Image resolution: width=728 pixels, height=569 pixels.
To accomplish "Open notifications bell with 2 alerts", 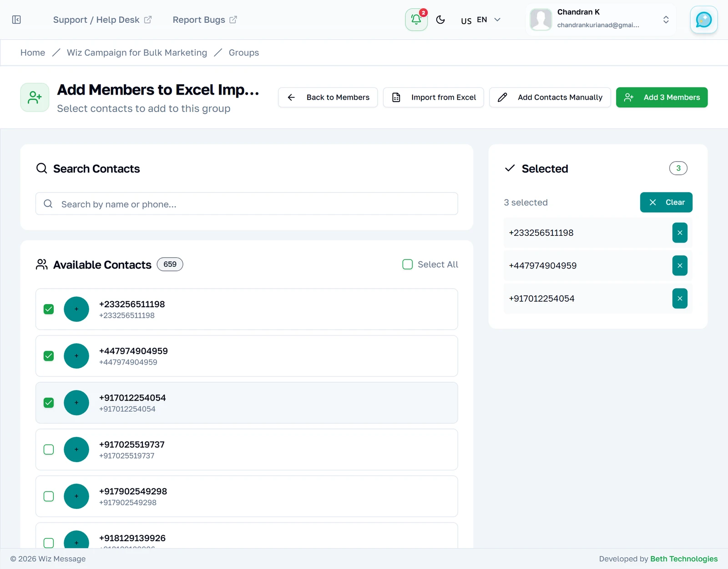I will point(416,20).
